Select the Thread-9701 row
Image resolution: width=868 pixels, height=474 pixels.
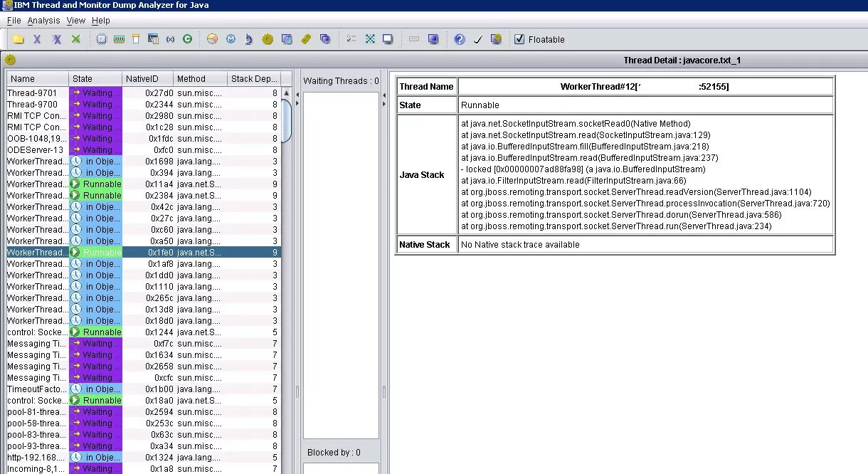click(144, 93)
